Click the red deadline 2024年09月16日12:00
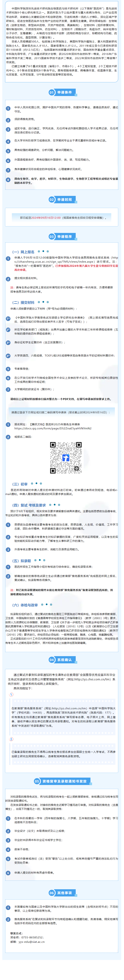 tap(46, 218)
